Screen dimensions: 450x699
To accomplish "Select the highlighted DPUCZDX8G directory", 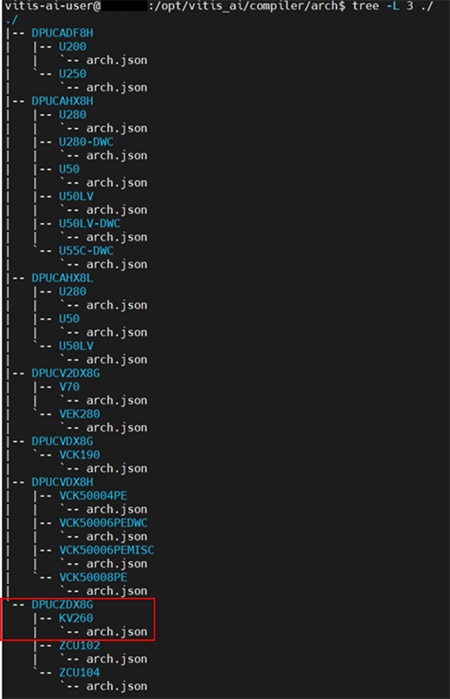I will (x=62, y=604).
